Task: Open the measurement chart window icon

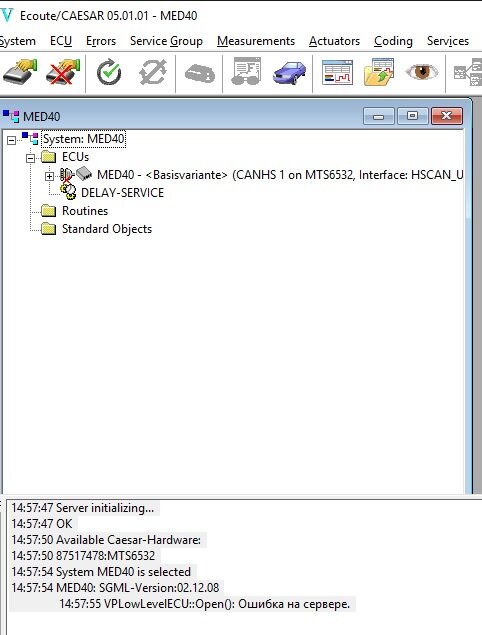Action: click(x=337, y=73)
